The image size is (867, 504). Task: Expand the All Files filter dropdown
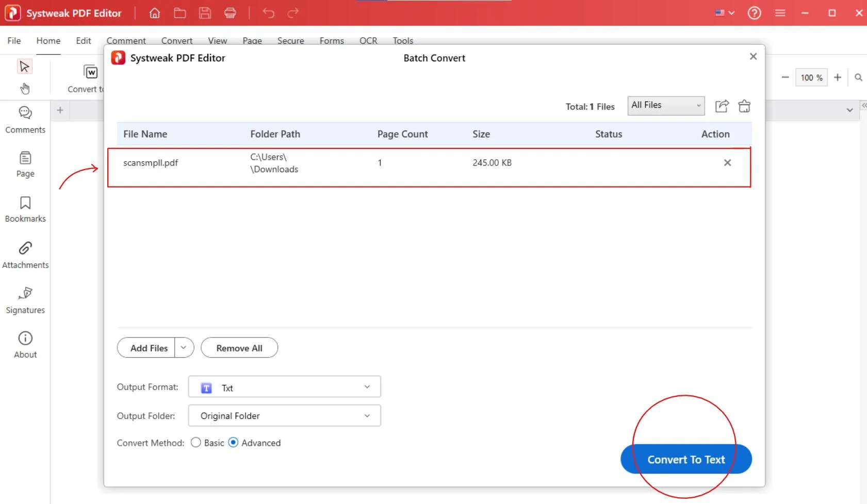click(666, 106)
